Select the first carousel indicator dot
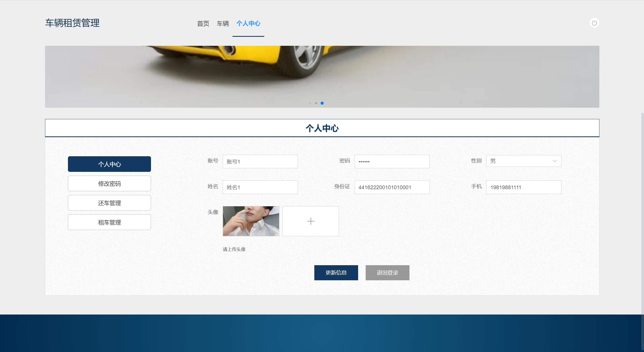 [310, 103]
